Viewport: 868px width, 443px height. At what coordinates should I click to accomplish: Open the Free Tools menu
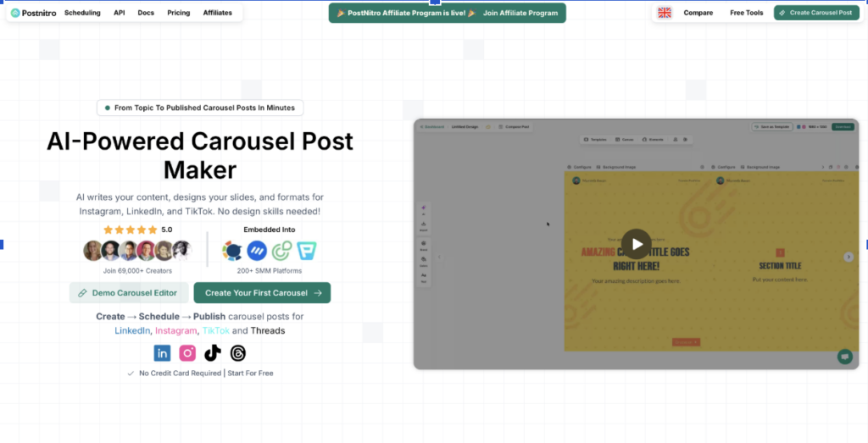coord(746,13)
